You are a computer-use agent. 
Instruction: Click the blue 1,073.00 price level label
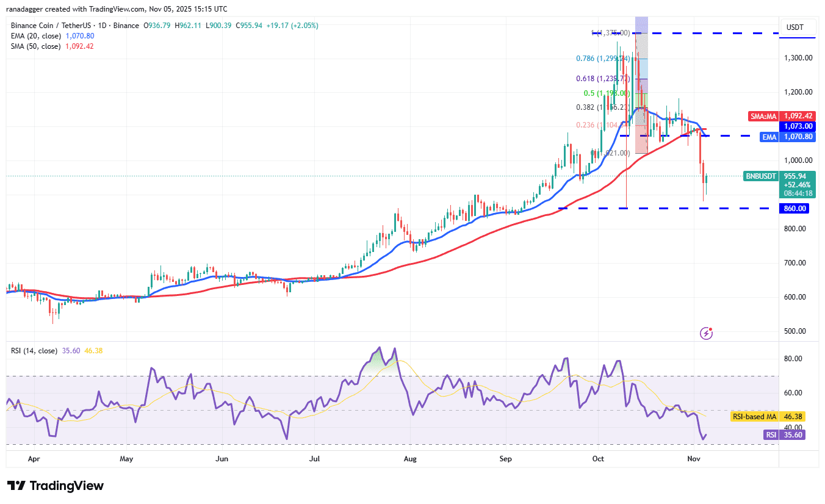[798, 126]
